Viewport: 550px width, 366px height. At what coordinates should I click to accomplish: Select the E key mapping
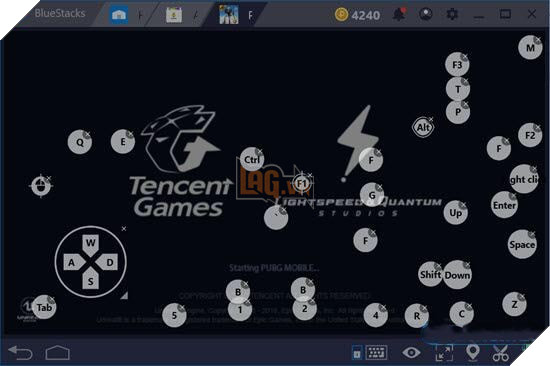pyautogui.click(x=123, y=141)
